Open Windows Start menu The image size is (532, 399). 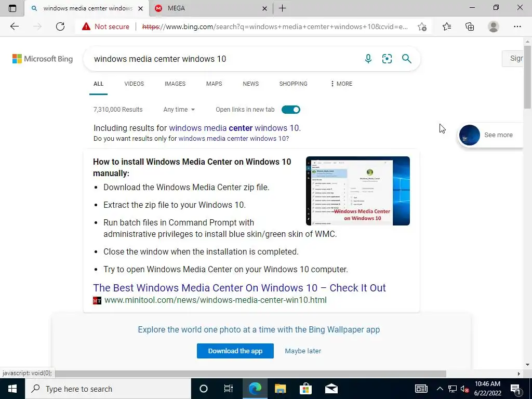[12, 389]
